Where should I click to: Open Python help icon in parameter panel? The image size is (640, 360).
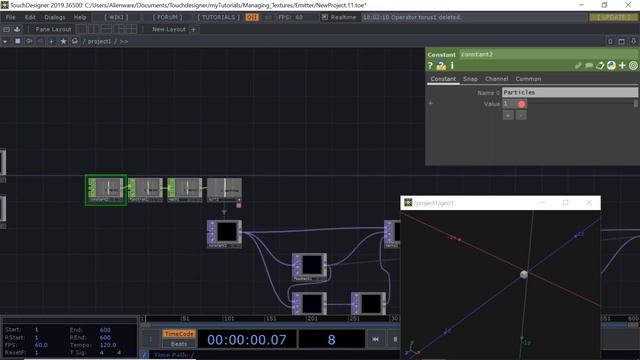point(441,65)
